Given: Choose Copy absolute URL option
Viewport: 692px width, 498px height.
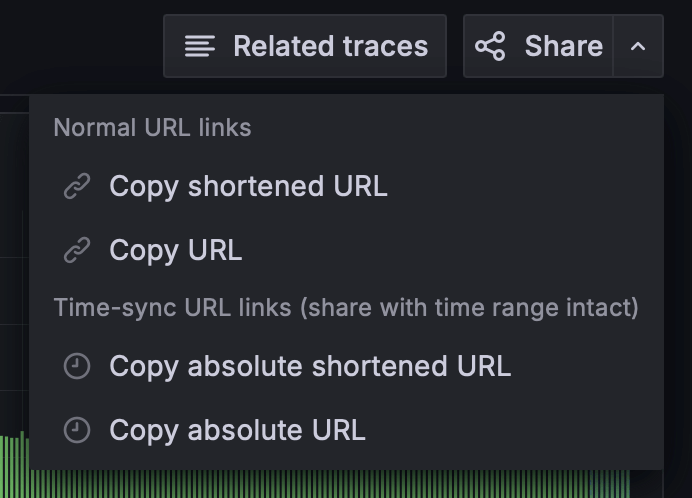Looking at the screenshot, I should (237, 431).
